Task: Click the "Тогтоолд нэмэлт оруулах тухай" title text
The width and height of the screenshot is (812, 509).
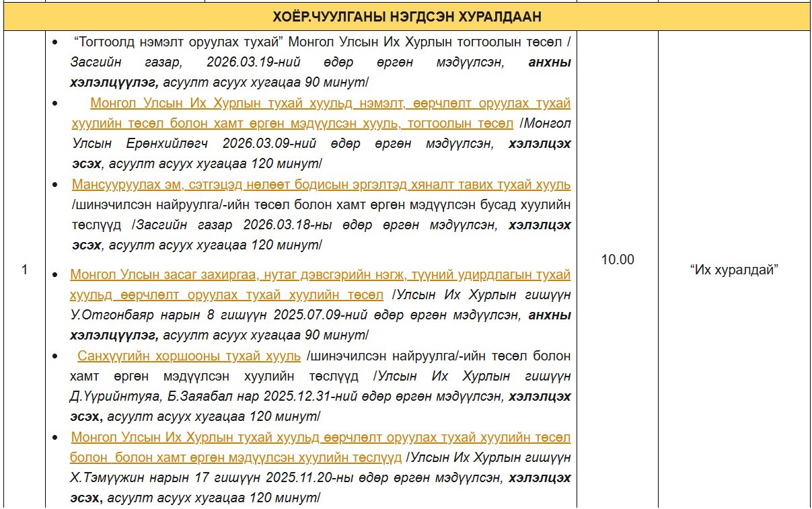Action: pos(178,42)
